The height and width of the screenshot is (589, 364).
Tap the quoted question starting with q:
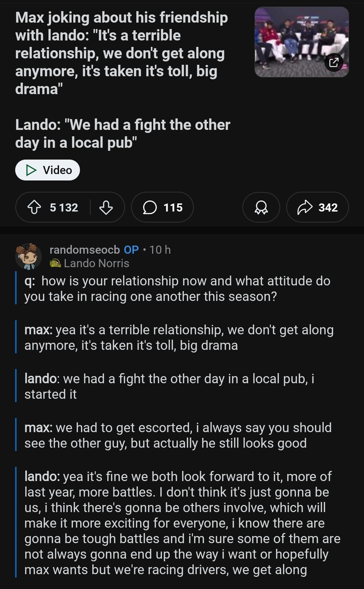(177, 288)
